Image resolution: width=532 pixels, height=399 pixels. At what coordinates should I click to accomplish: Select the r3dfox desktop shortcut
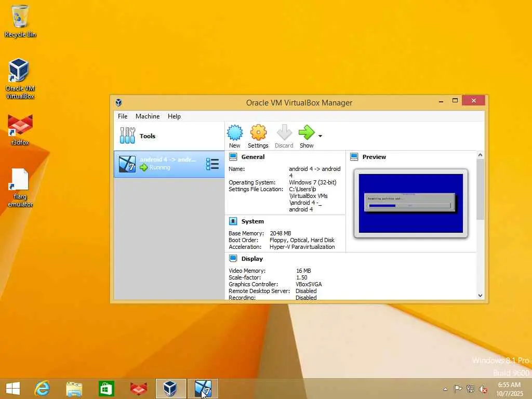20,130
